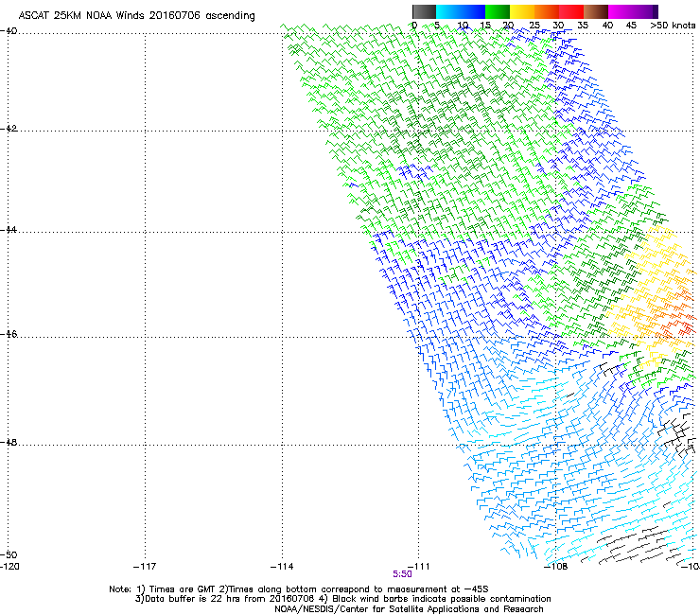Click the gray 0-5 knots color swatch
The image size is (700, 615).
[x=424, y=11]
